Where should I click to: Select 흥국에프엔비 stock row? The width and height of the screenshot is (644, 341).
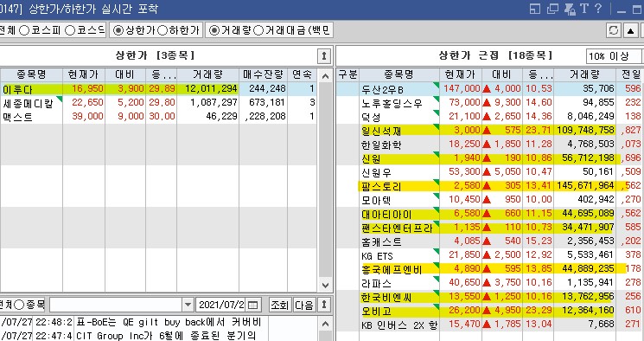pyautogui.click(x=490, y=269)
